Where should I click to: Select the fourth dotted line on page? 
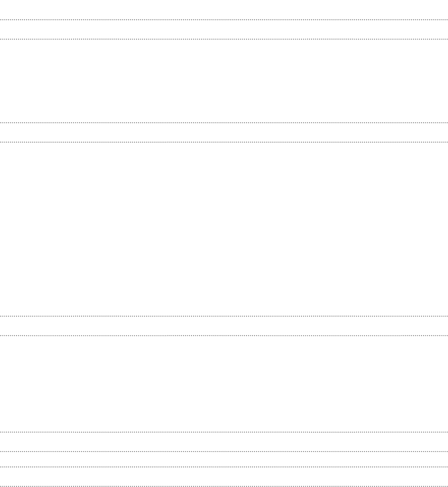point(224,142)
